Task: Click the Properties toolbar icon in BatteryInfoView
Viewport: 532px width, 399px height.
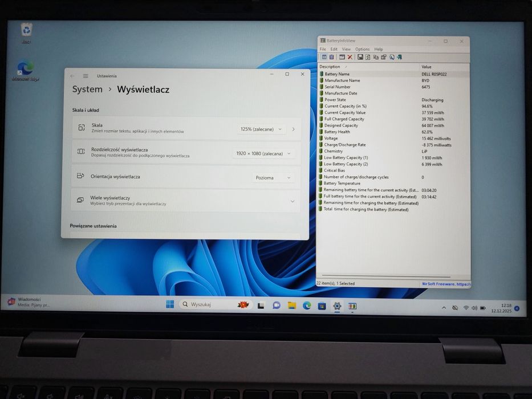Action: (x=383, y=57)
